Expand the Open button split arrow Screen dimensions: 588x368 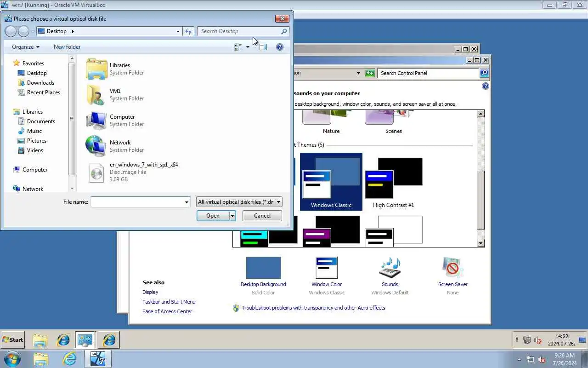point(232,216)
